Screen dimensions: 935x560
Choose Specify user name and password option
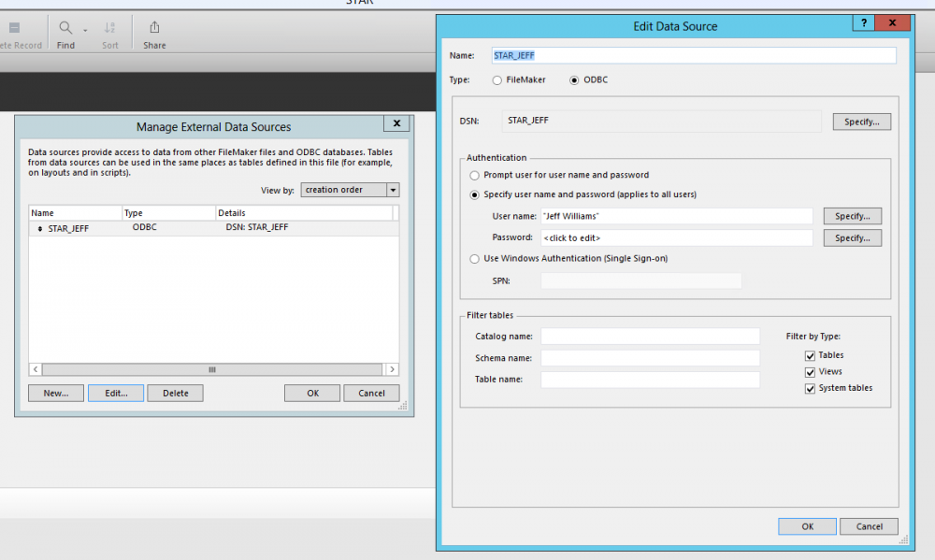pos(475,195)
